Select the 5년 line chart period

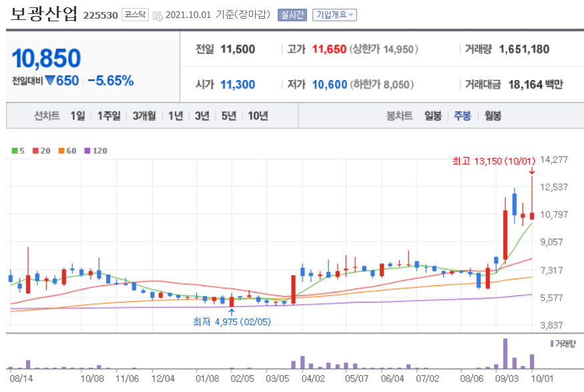[x=229, y=115]
